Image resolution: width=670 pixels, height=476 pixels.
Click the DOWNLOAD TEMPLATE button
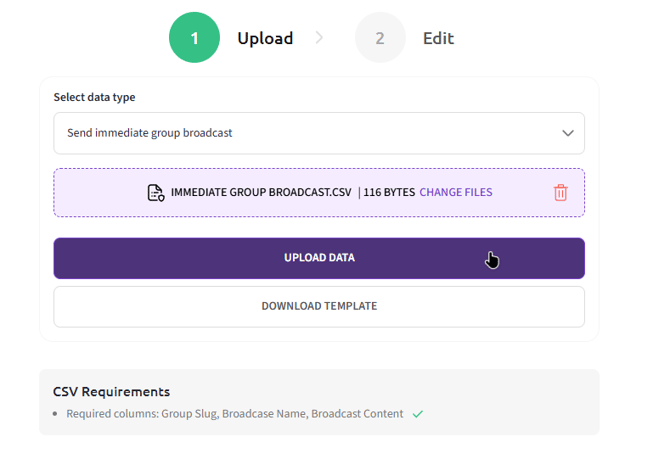319,306
